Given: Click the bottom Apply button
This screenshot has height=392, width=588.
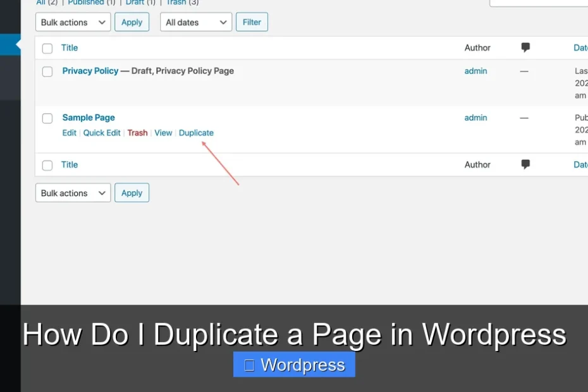Looking at the screenshot, I should pyautogui.click(x=132, y=193).
